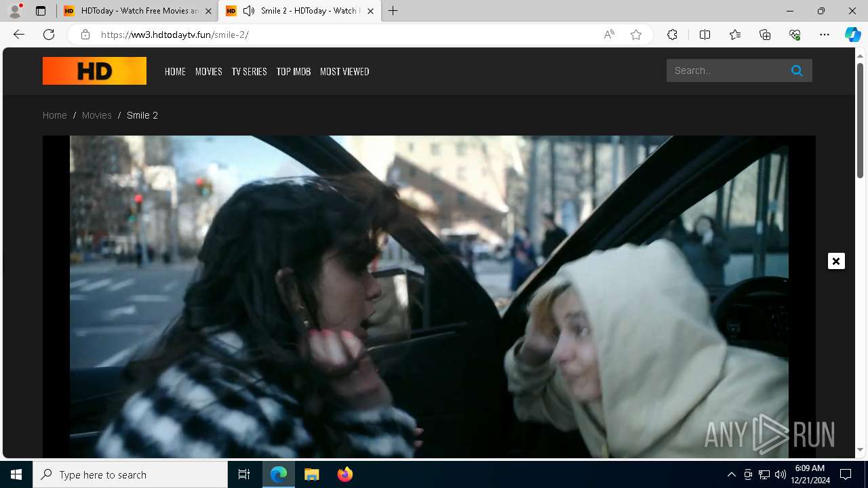Go back with the browser back arrow
This screenshot has height=488, width=868.
(x=19, y=35)
